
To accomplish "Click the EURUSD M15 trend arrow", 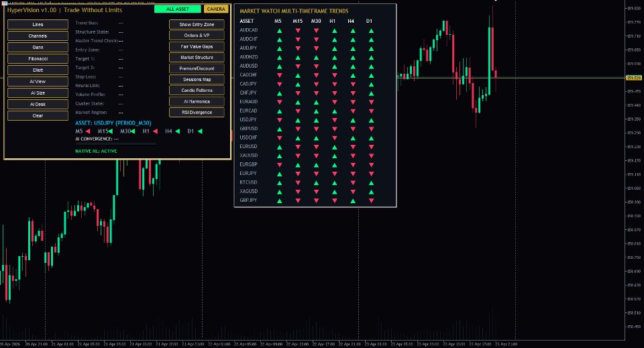I will coord(298,146).
